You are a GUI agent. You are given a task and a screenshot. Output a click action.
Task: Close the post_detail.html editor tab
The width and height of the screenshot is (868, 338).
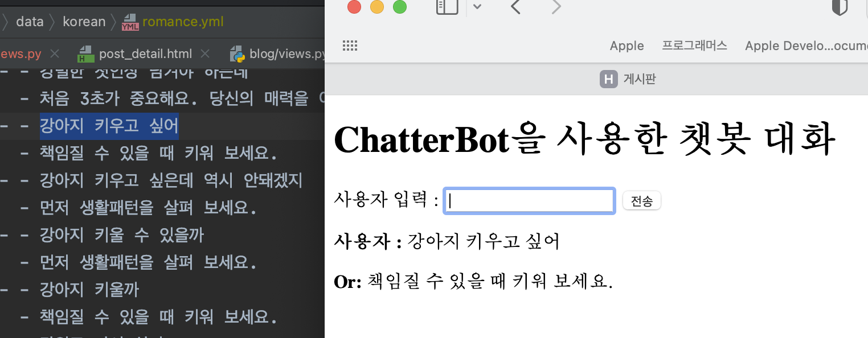205,54
